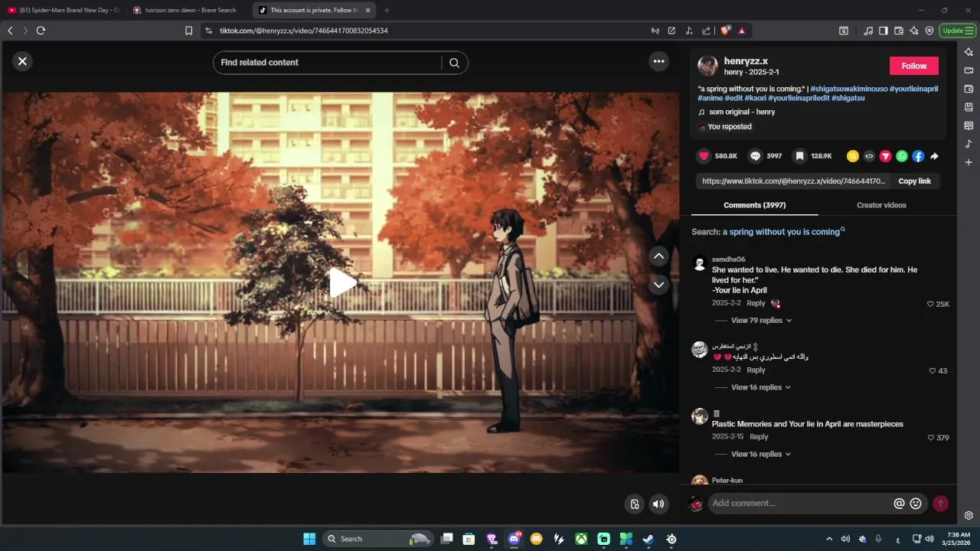The width and height of the screenshot is (980, 551).
Task: Open Brave Shields lion icon
Action: click(724, 31)
